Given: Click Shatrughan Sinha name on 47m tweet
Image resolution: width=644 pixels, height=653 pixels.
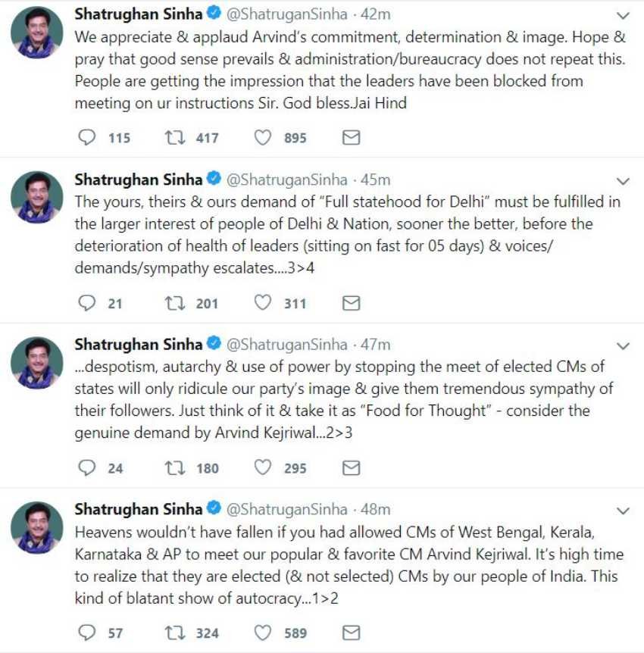Looking at the screenshot, I should [139, 345].
